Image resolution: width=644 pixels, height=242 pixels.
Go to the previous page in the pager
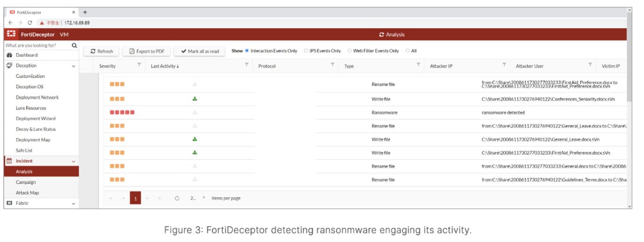(x=123, y=198)
